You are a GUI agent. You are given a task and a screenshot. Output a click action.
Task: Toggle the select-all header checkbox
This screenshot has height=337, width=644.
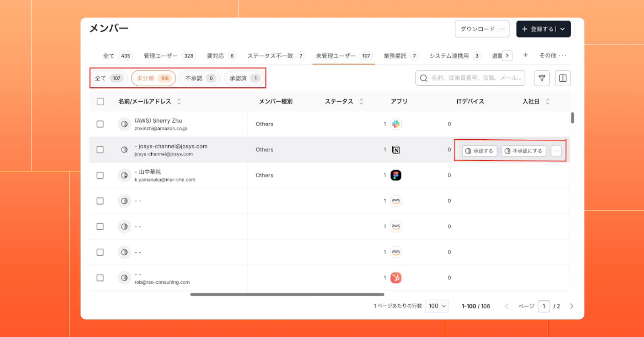(100, 101)
